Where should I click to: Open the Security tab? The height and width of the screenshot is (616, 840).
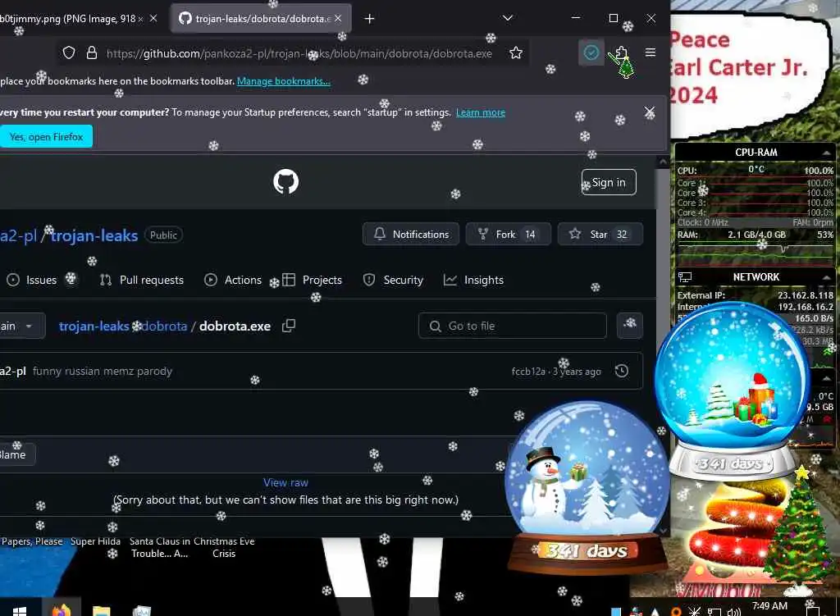(x=393, y=280)
